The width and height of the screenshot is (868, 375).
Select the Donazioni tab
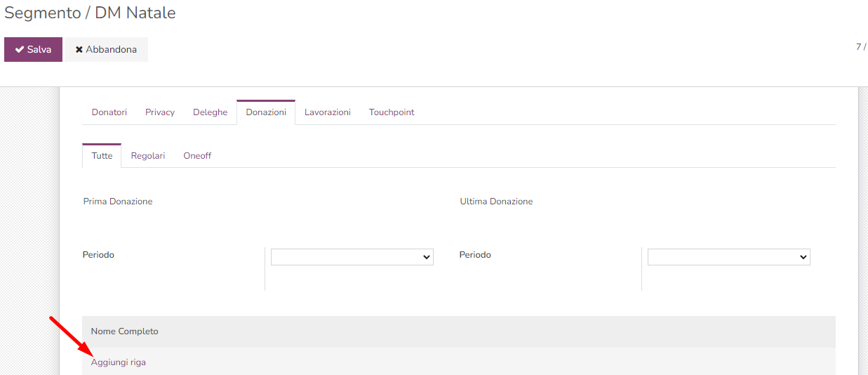266,112
